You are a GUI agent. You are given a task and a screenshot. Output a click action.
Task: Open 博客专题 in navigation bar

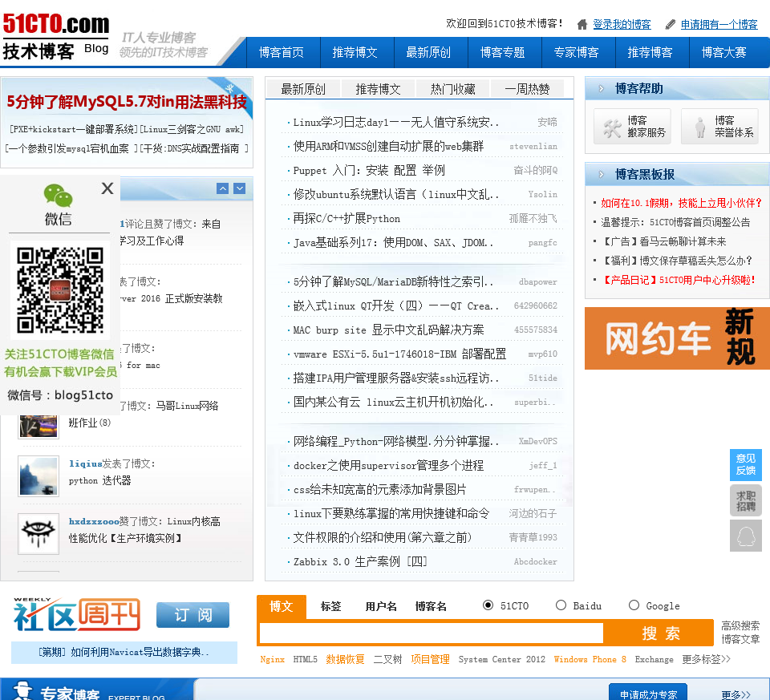502,52
